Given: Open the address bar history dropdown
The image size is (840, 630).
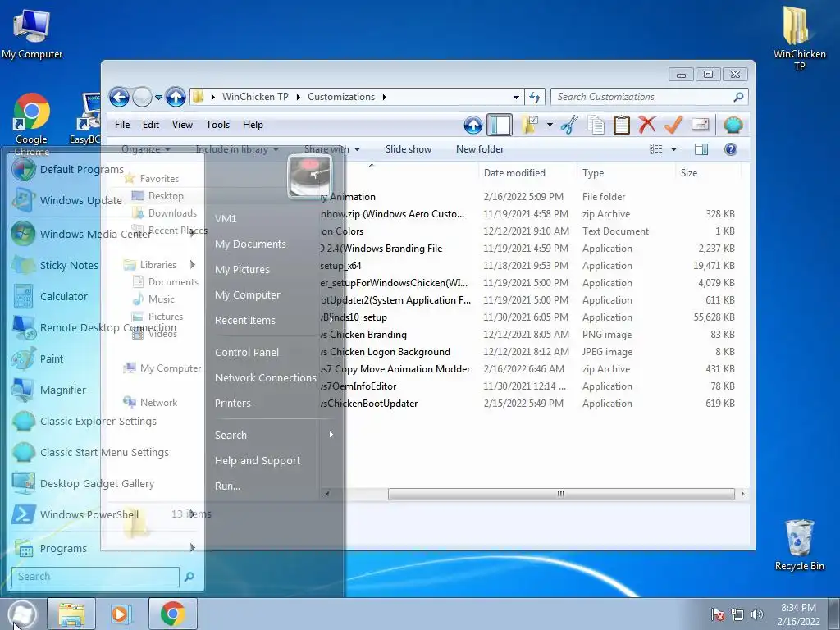Looking at the screenshot, I should [516, 98].
